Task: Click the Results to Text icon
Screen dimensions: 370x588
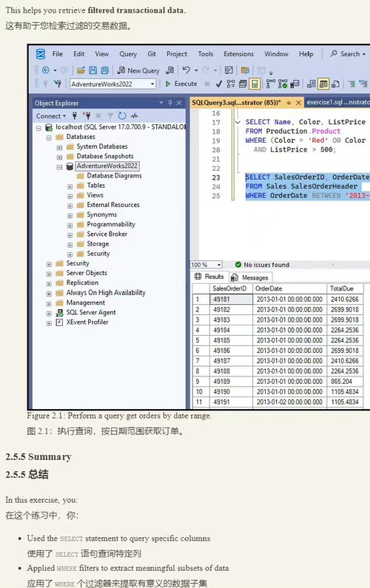Action: click(x=311, y=84)
